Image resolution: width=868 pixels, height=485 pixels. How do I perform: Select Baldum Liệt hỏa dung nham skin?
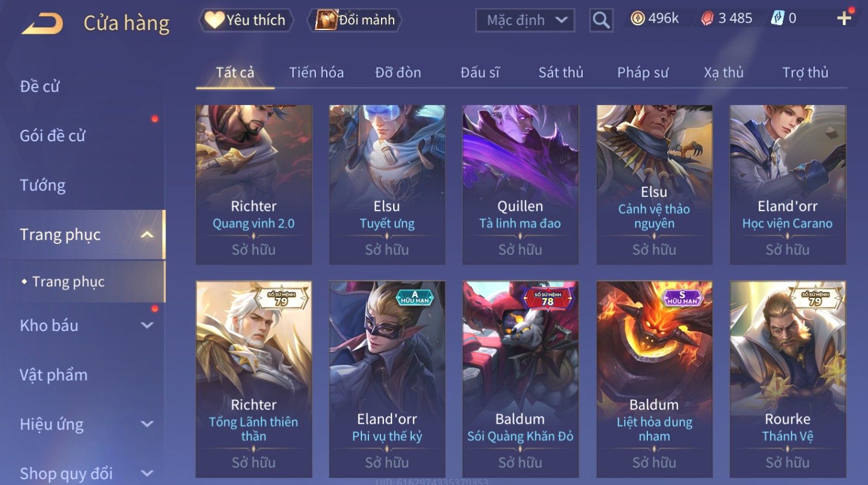[x=654, y=379]
